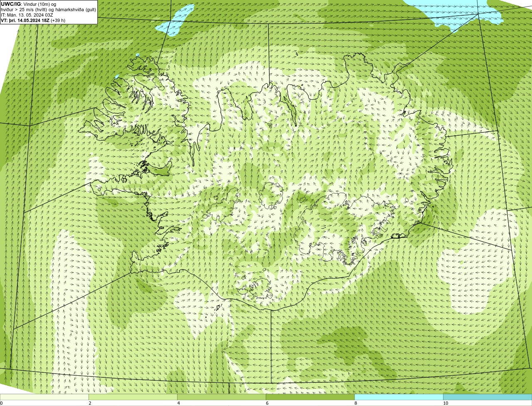Image resolution: width=532 pixels, height=406 pixels.
Task: Click the "UWC/IG: Vindur (10m) og" title line
Action: [29, 4]
